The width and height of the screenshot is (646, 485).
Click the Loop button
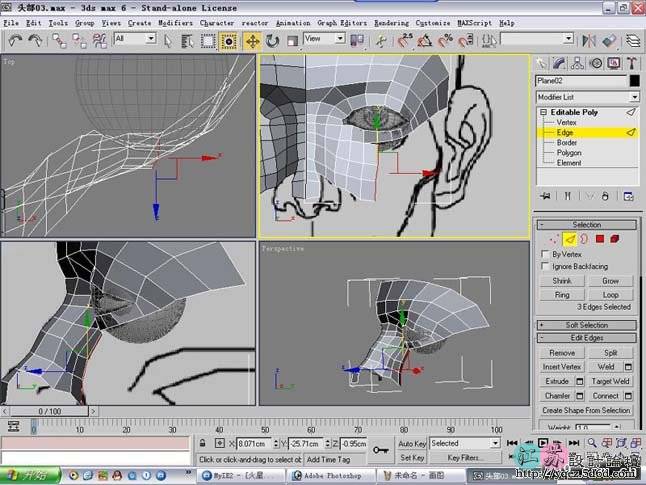(x=611, y=295)
